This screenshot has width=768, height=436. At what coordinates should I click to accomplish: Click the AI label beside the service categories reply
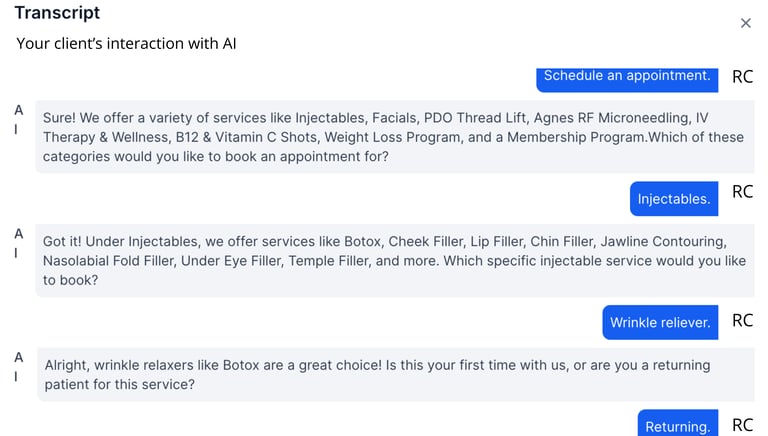click(x=19, y=119)
